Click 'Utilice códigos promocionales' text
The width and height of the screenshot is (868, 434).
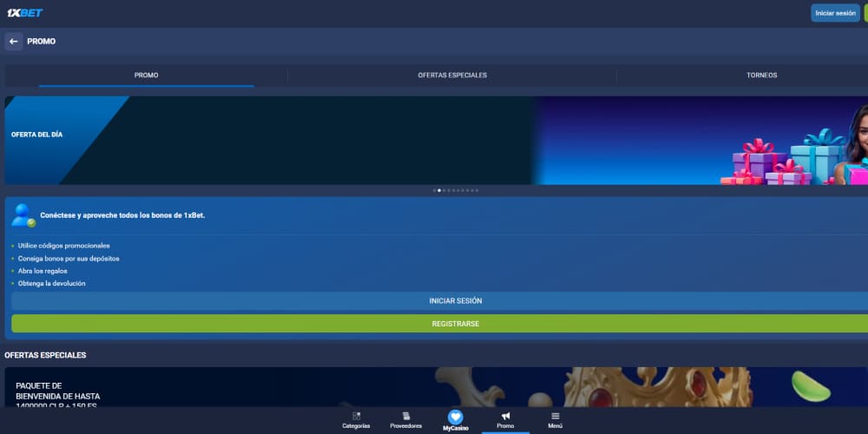(x=63, y=246)
